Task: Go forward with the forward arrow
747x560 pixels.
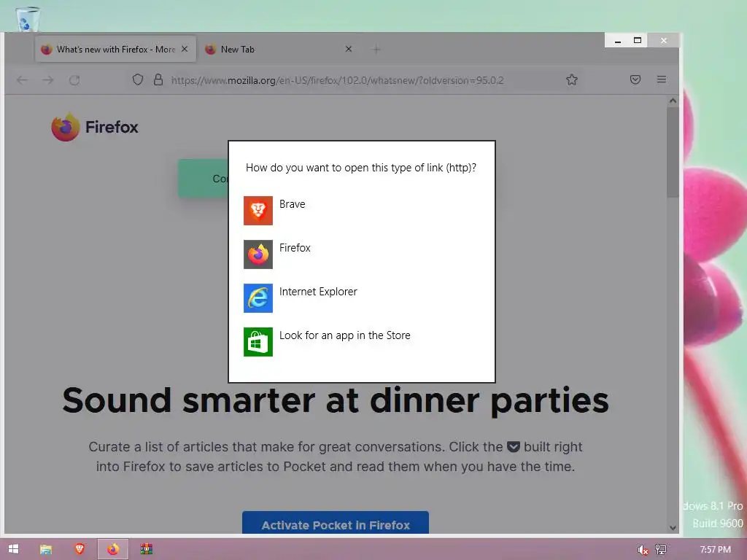Action: [x=47, y=80]
